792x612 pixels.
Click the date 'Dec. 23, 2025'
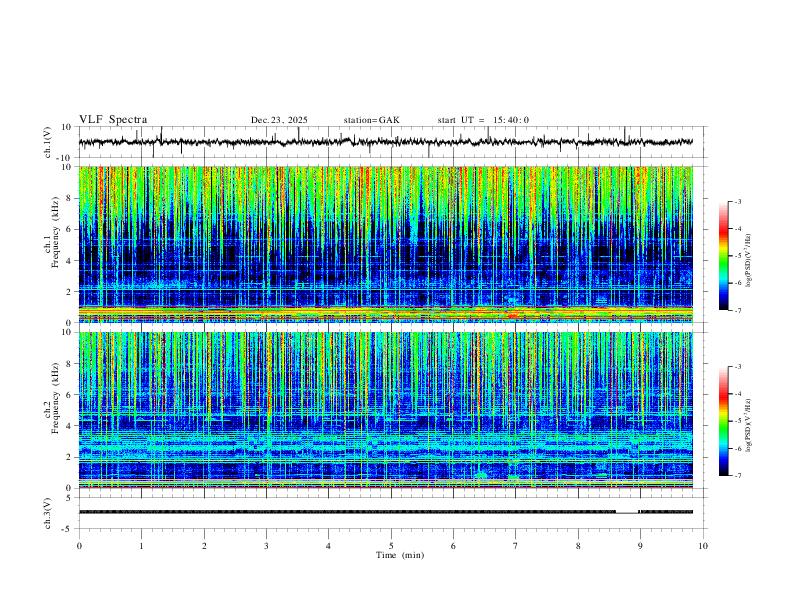(x=279, y=120)
